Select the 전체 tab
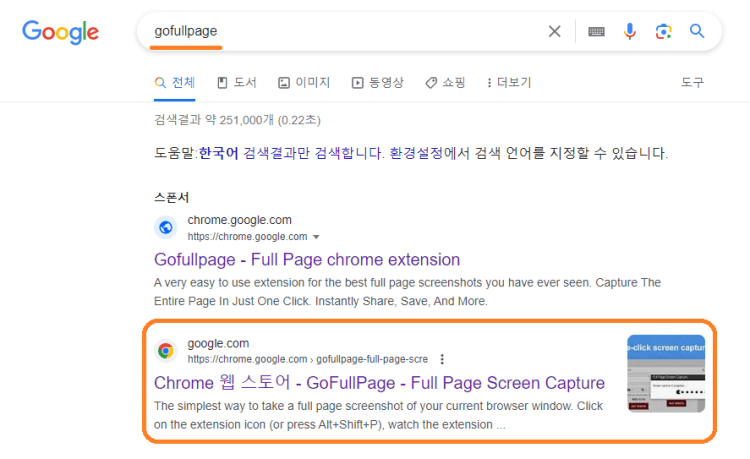The width and height of the screenshot is (750, 459). 175,83
